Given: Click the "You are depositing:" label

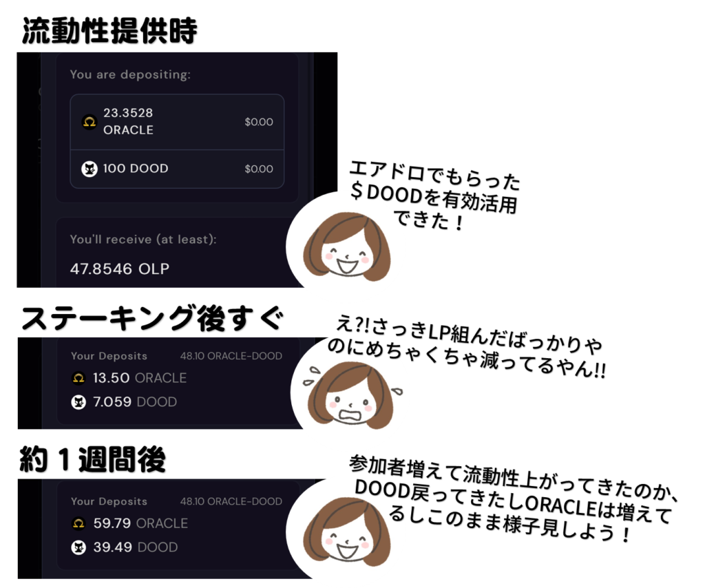Looking at the screenshot, I should [130, 74].
